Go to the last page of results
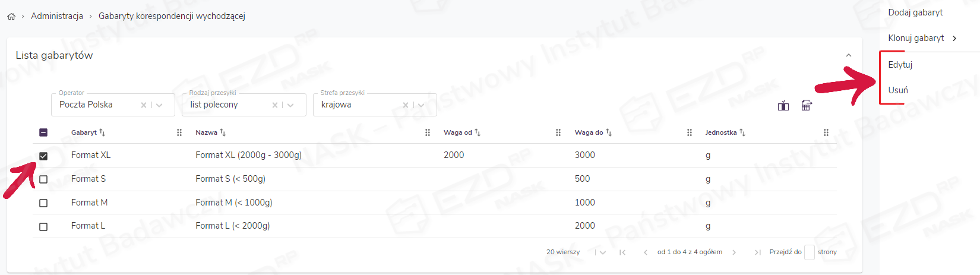This screenshot has height=275, width=980. pyautogui.click(x=757, y=252)
